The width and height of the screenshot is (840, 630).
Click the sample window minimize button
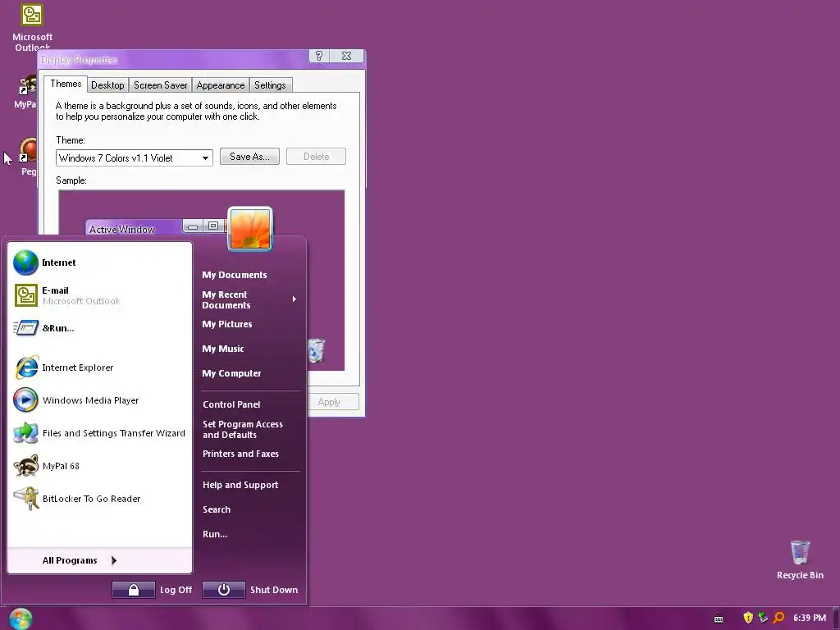pyautogui.click(x=193, y=226)
